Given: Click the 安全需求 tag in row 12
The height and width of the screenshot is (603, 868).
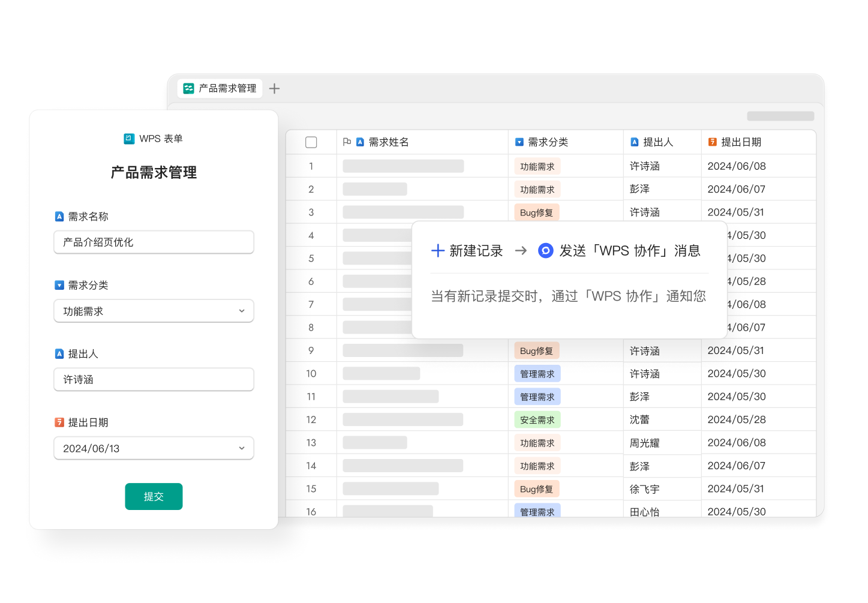Looking at the screenshot, I should coord(537,420).
